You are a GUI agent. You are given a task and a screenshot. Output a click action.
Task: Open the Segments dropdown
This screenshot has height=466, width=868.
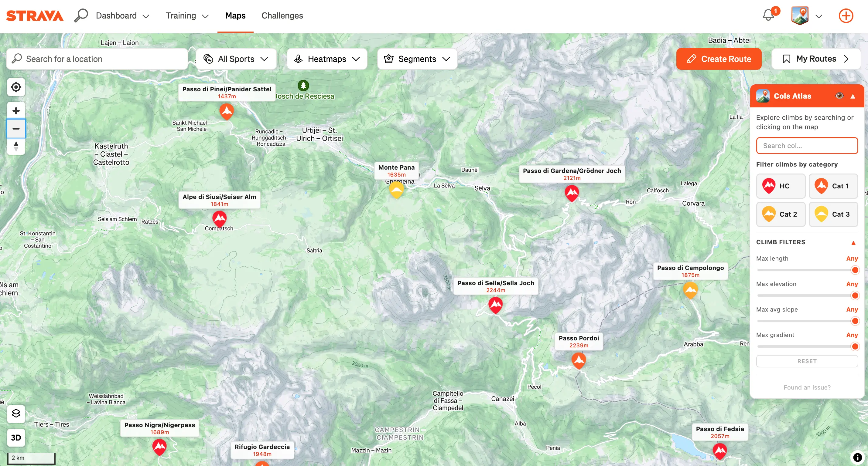(x=417, y=59)
